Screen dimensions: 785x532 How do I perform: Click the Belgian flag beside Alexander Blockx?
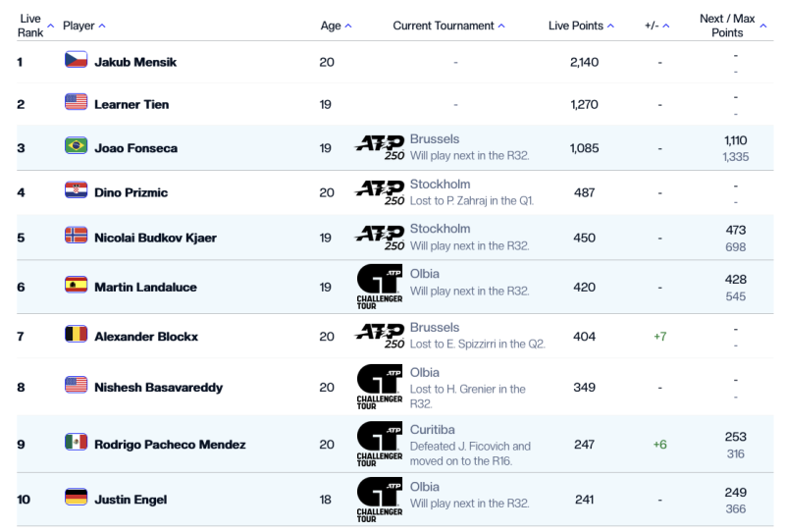(76, 335)
